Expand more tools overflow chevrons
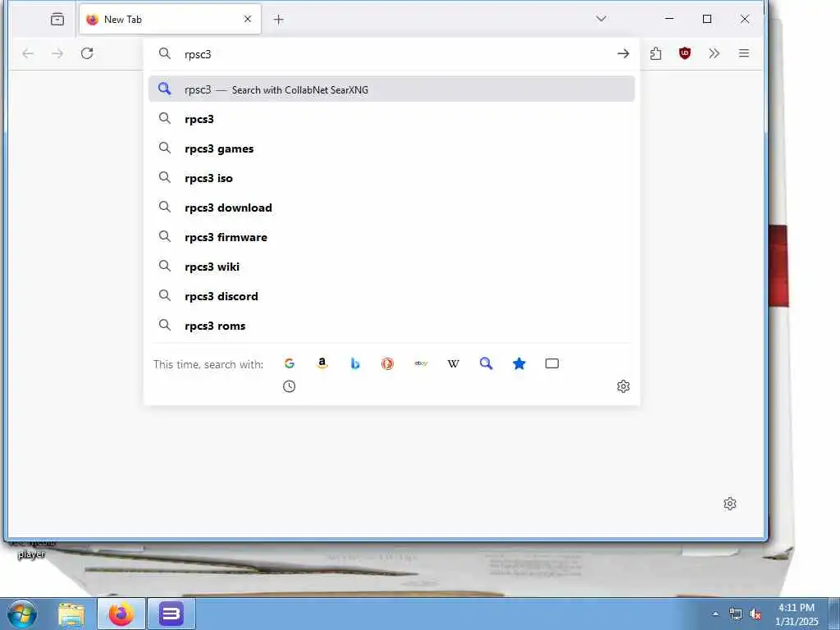 tap(714, 53)
